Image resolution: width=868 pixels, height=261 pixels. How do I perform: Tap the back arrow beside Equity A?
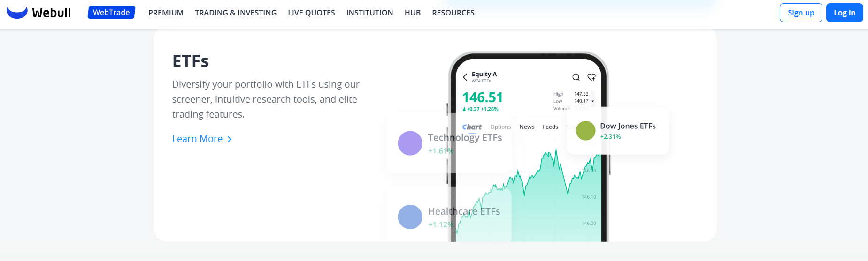(465, 77)
